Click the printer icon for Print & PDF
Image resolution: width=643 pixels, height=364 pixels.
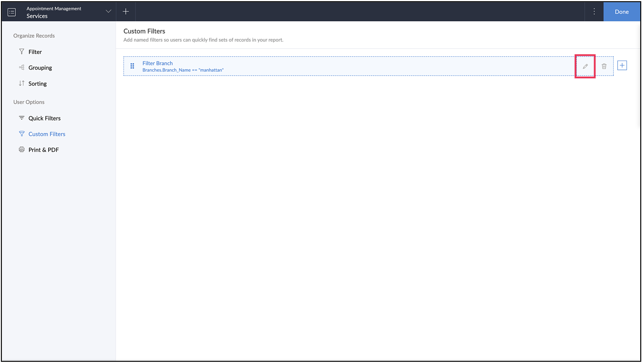point(22,150)
